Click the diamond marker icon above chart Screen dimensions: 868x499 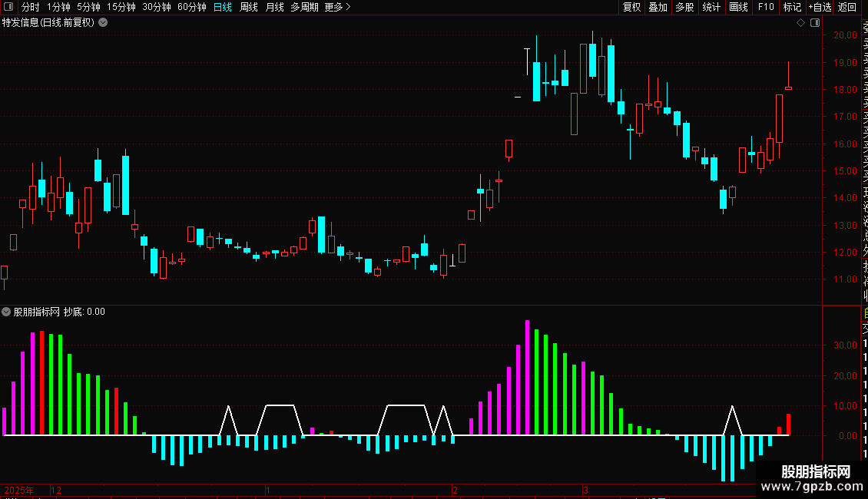tap(800, 23)
